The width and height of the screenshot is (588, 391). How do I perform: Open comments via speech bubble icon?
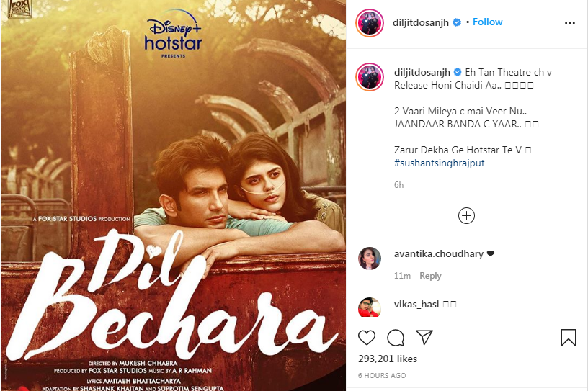396,338
